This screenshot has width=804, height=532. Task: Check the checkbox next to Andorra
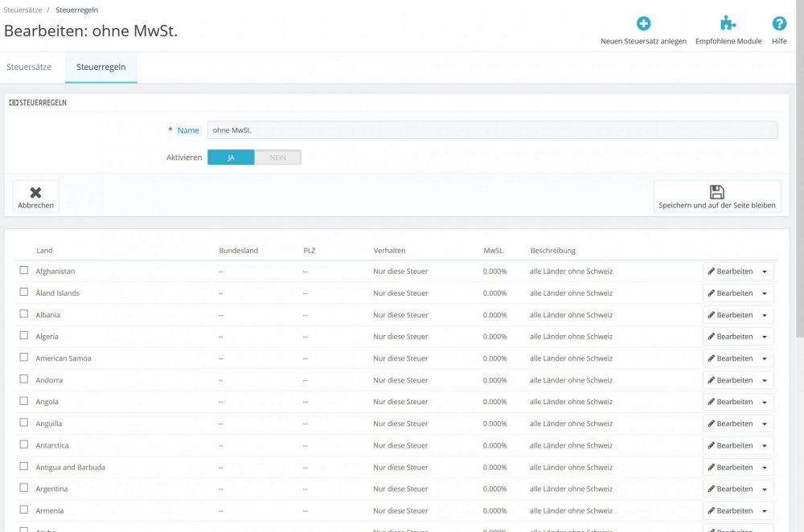point(24,379)
